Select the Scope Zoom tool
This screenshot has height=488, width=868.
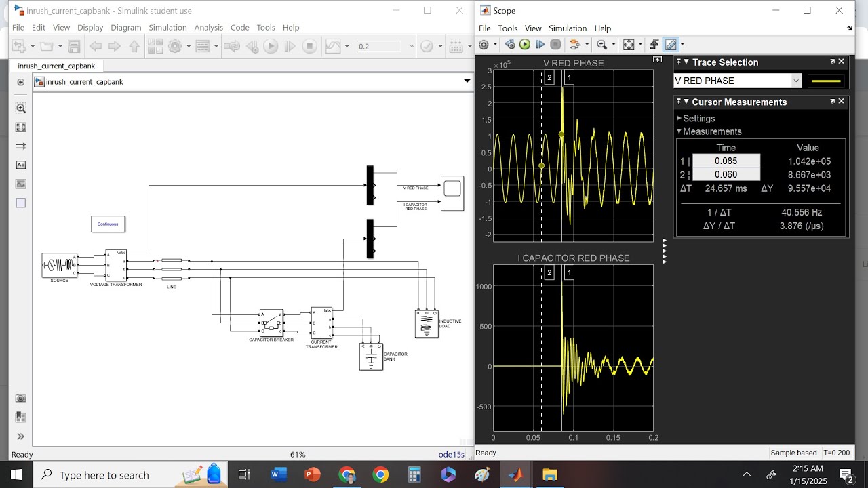pos(601,45)
